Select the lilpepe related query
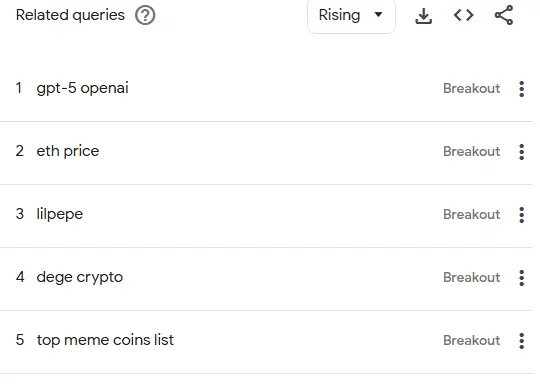Image resolution: width=540 pixels, height=385 pixels. click(60, 214)
